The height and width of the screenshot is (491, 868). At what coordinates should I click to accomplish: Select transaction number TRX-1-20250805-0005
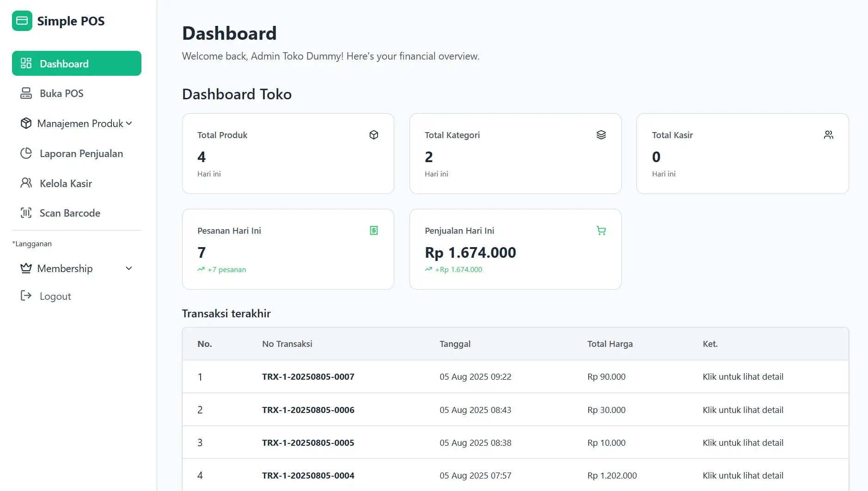coord(308,443)
